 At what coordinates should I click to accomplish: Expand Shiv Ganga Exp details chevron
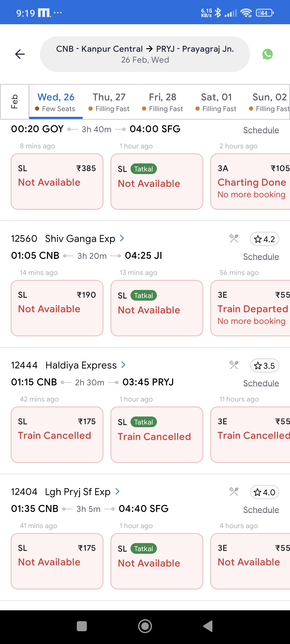click(122, 238)
